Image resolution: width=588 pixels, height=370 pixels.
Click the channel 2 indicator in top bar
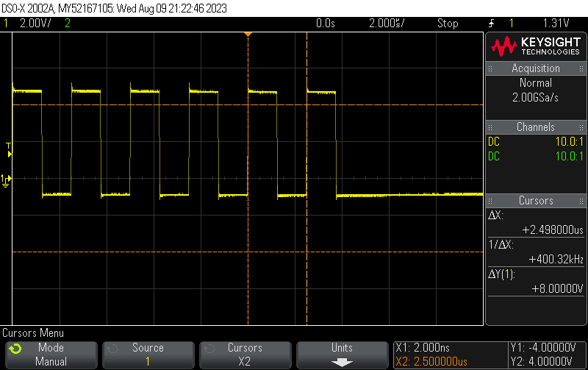68,24
